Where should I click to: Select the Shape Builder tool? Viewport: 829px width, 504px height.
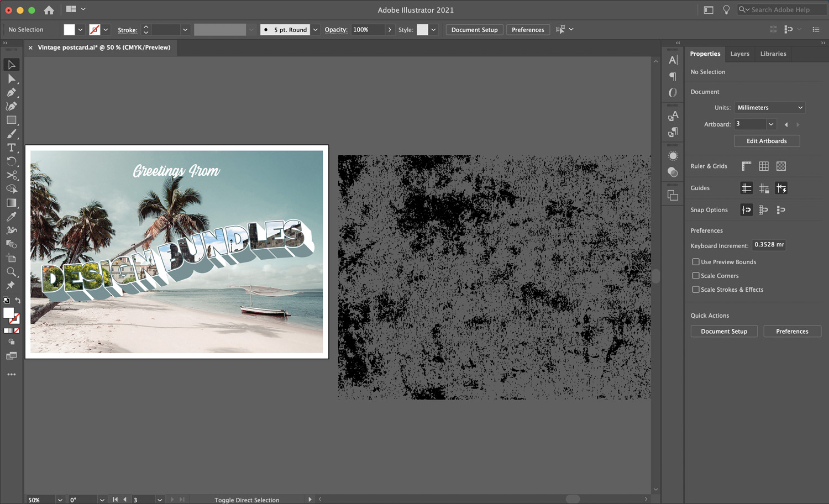[11, 189]
